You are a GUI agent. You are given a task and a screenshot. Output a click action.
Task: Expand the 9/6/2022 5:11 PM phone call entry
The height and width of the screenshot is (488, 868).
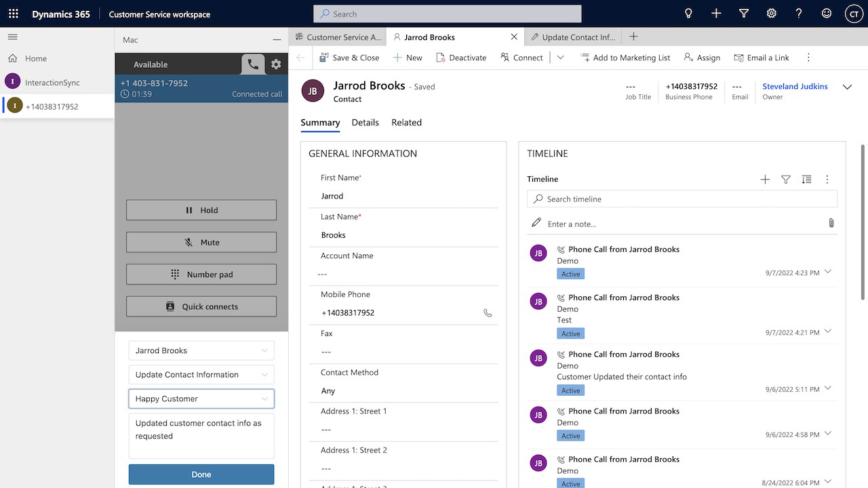point(828,388)
